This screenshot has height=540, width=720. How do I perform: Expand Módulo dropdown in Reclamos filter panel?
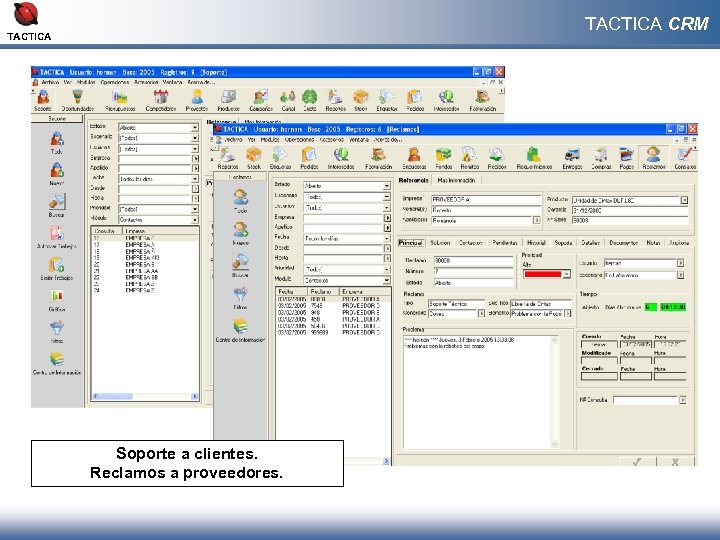coord(387,280)
